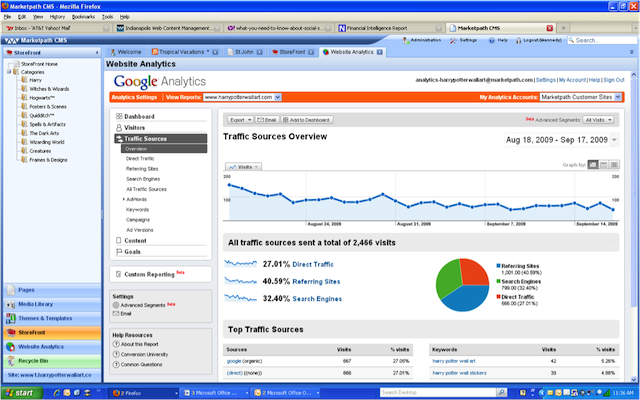Viewport: 640px width, 400px height.
Task: Open Custom Reporting
Action: click(149, 275)
